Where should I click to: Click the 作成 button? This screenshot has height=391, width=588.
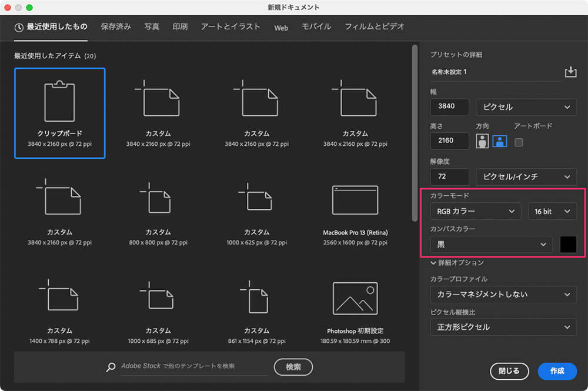click(x=557, y=371)
